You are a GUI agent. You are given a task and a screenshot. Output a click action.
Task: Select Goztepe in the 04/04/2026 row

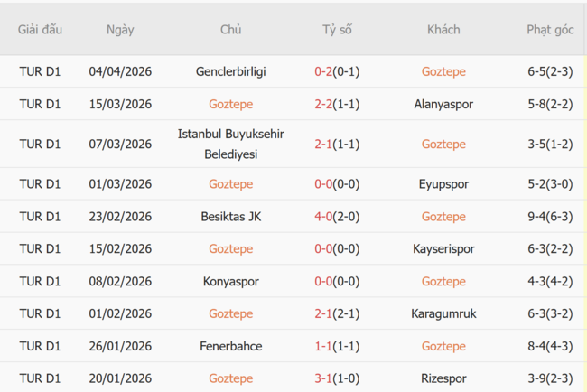(x=443, y=71)
